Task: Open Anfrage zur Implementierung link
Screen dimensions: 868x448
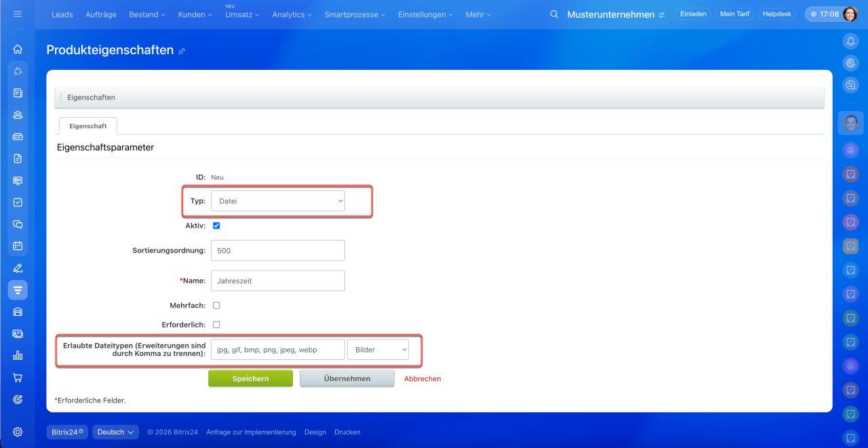Action: 251,432
